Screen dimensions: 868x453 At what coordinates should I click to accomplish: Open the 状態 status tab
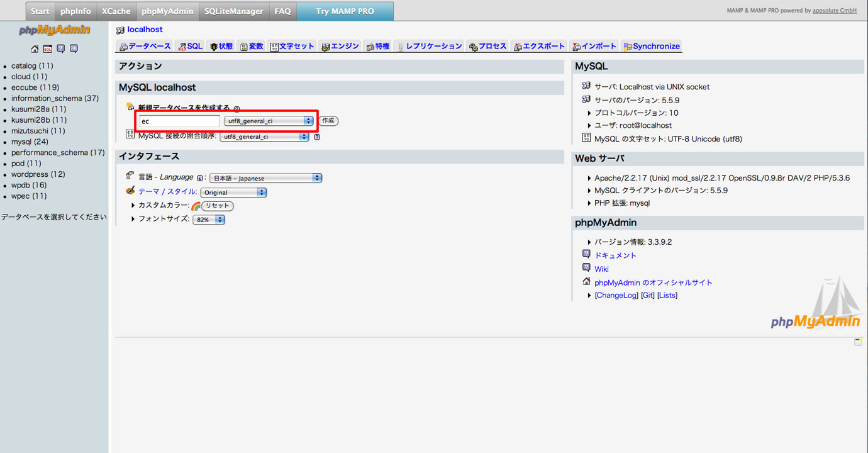click(221, 46)
